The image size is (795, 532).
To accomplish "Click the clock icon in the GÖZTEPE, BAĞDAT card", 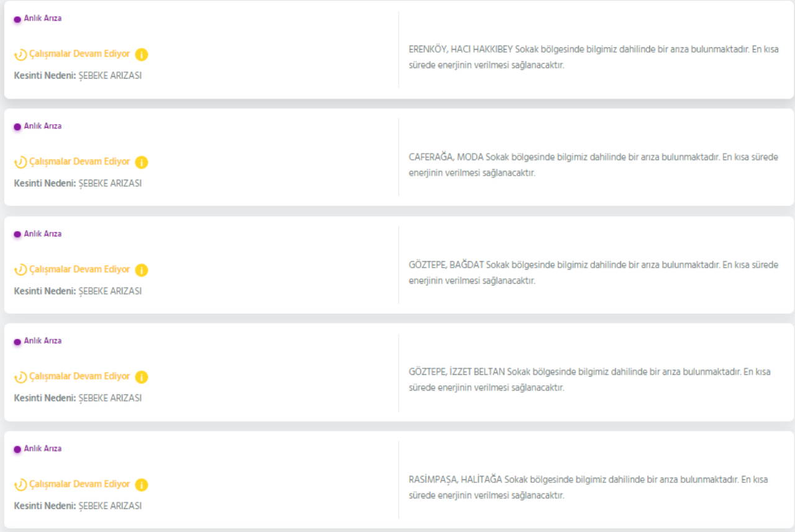I will pos(20,270).
